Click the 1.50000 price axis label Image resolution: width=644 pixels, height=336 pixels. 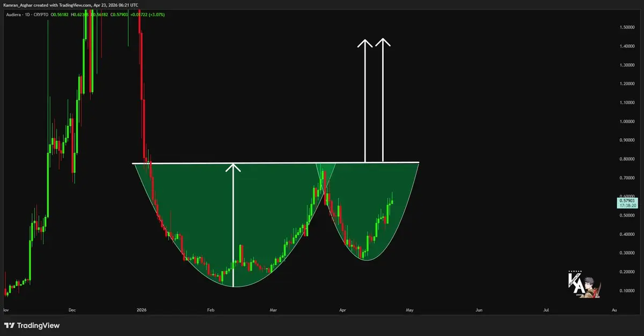(x=627, y=27)
